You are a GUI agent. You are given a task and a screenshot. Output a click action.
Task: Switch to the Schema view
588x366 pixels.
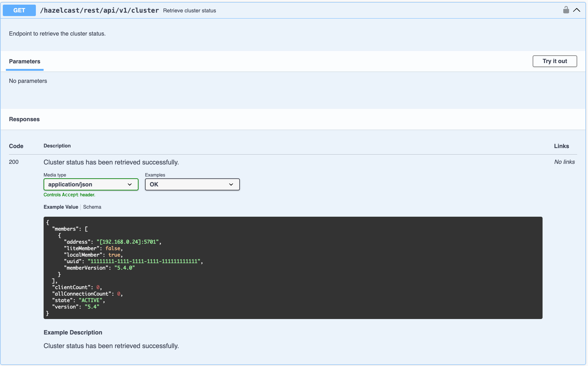[92, 207]
